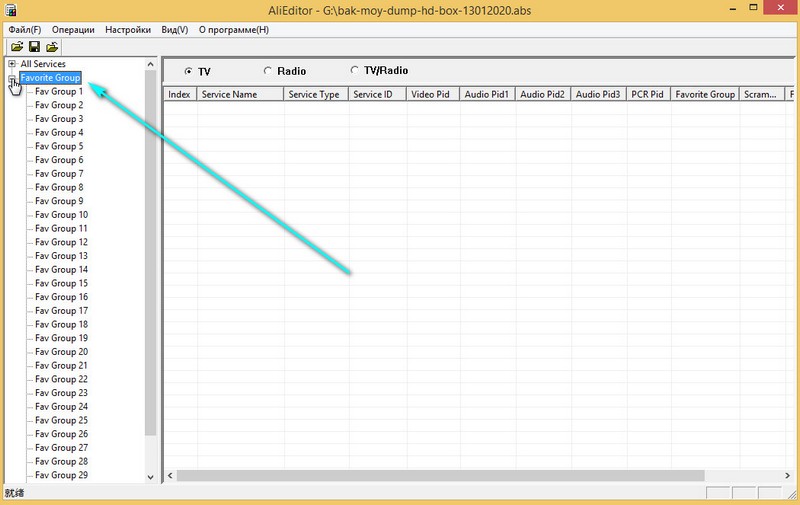Click the Service Name column header
The image size is (800, 505).
coord(240,94)
